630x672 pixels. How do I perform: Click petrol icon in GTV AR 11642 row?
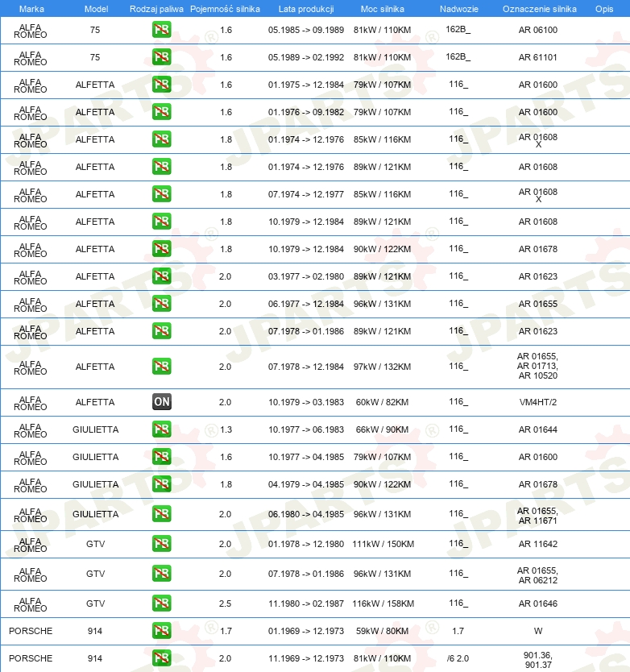tap(162, 544)
